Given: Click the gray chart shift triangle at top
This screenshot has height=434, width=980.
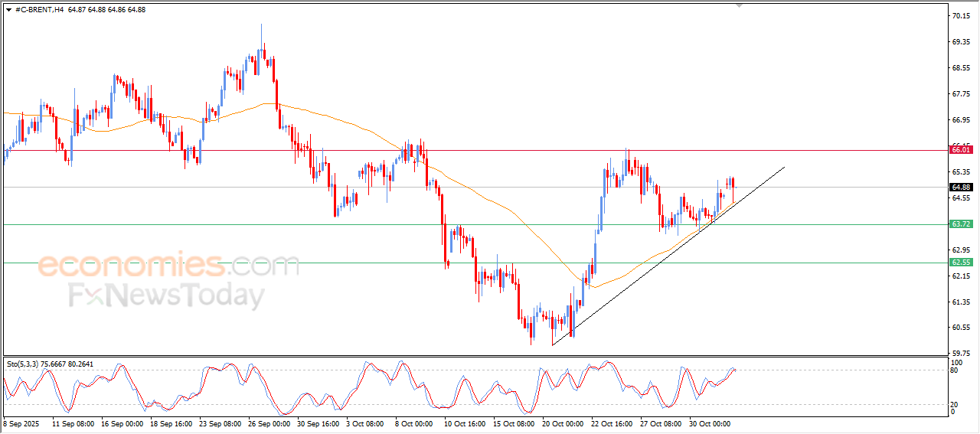Looking at the screenshot, I should (x=739, y=5).
